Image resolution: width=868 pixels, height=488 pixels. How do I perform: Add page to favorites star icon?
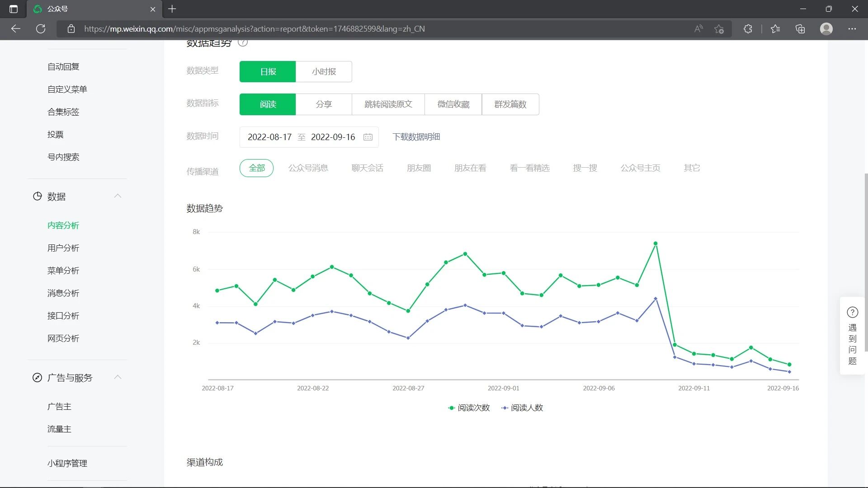pos(719,29)
